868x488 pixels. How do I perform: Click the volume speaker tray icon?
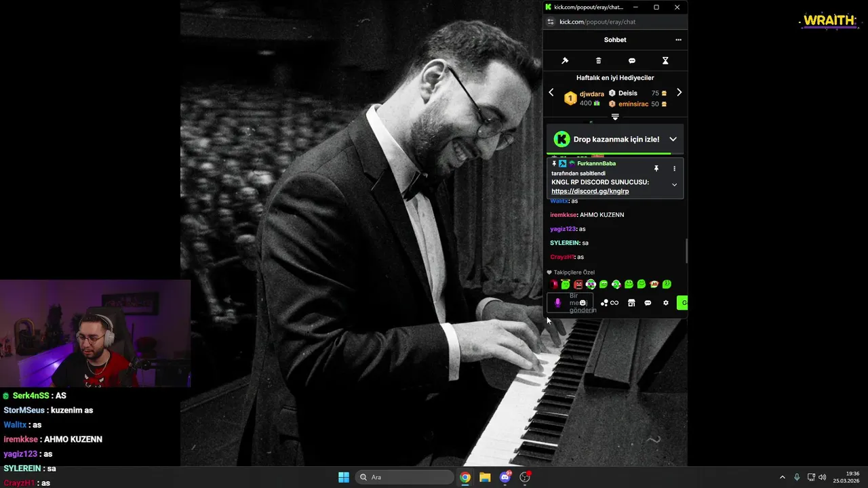pos(823,477)
